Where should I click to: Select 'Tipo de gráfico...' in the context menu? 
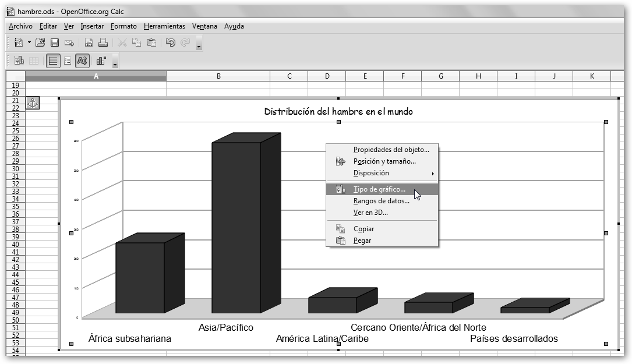(379, 190)
